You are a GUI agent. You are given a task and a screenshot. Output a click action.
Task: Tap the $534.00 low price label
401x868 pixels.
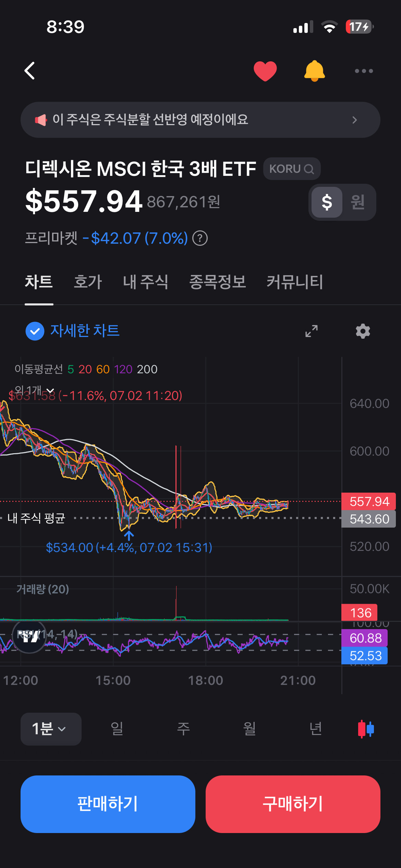[x=129, y=547]
